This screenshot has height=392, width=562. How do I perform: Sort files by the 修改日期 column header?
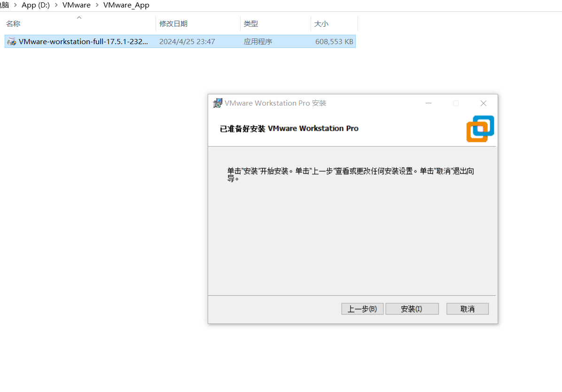(x=173, y=23)
